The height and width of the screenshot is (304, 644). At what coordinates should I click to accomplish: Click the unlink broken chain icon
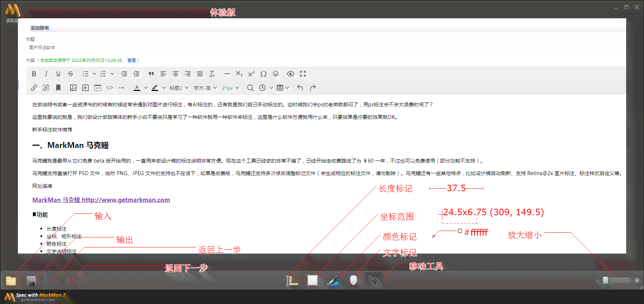point(46,88)
